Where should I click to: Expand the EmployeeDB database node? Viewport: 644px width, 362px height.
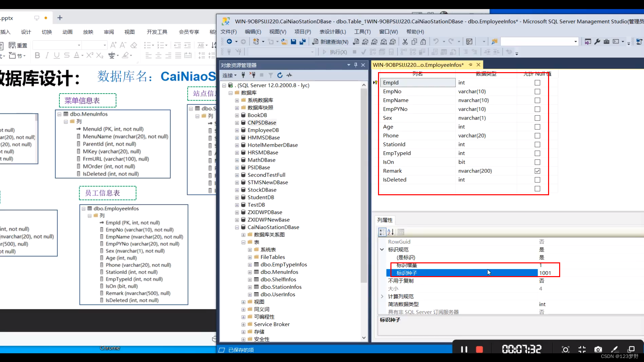pos(237,130)
